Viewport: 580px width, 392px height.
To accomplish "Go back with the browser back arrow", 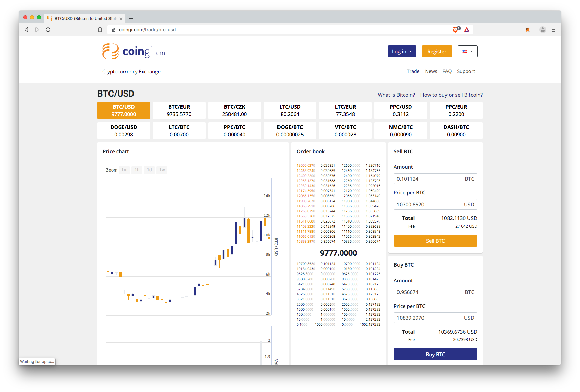I will (26, 30).
